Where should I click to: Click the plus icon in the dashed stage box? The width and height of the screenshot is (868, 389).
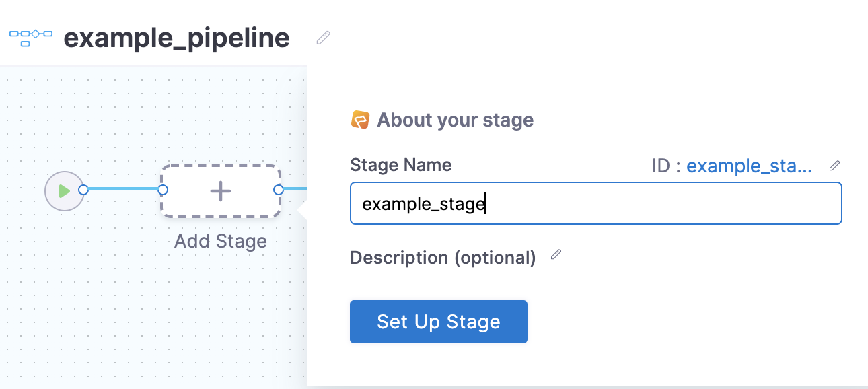(x=221, y=191)
